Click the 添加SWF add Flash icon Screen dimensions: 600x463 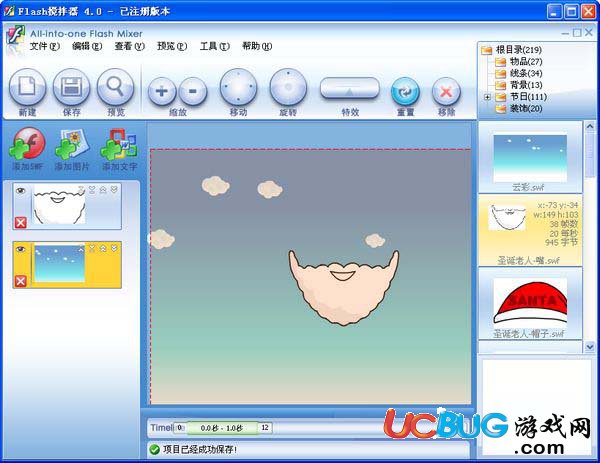(x=28, y=143)
